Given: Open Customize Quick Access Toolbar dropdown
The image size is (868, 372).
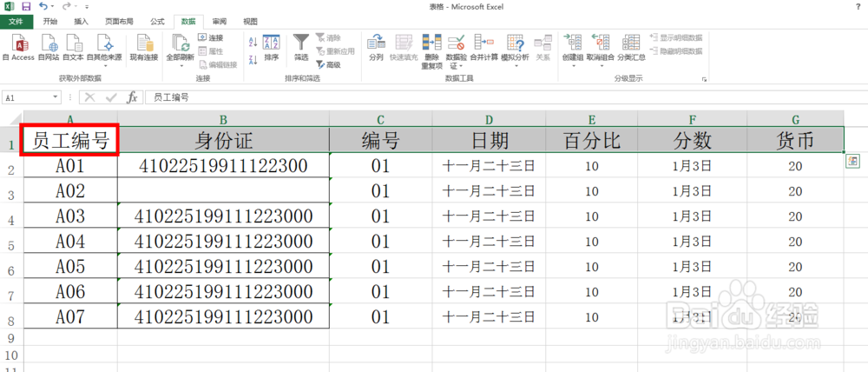Looking at the screenshot, I should click(88, 7).
